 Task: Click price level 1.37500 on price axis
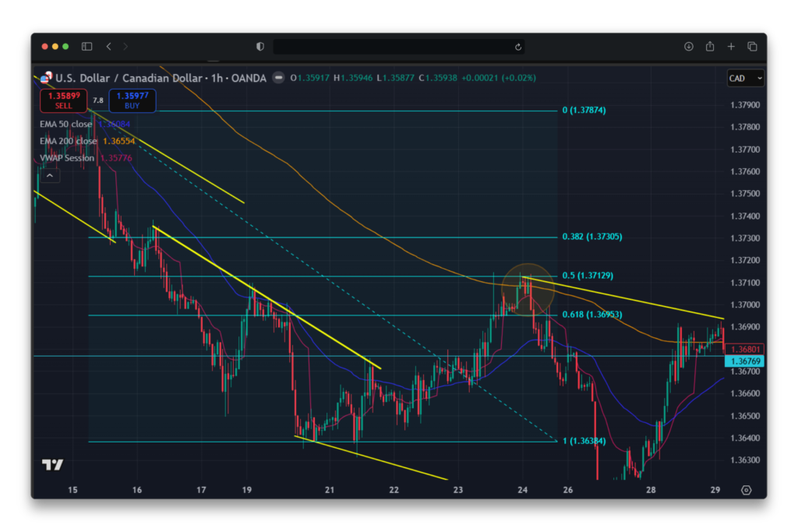[x=744, y=194]
